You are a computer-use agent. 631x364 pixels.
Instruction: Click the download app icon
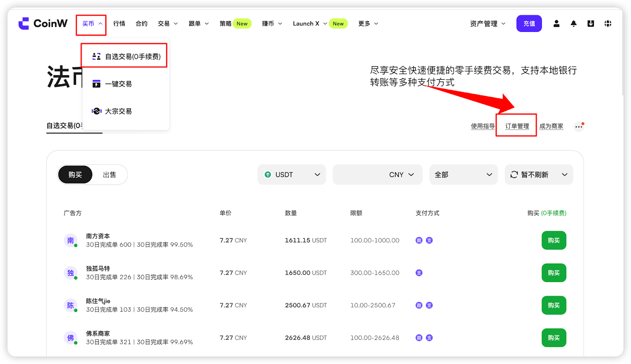tap(591, 24)
